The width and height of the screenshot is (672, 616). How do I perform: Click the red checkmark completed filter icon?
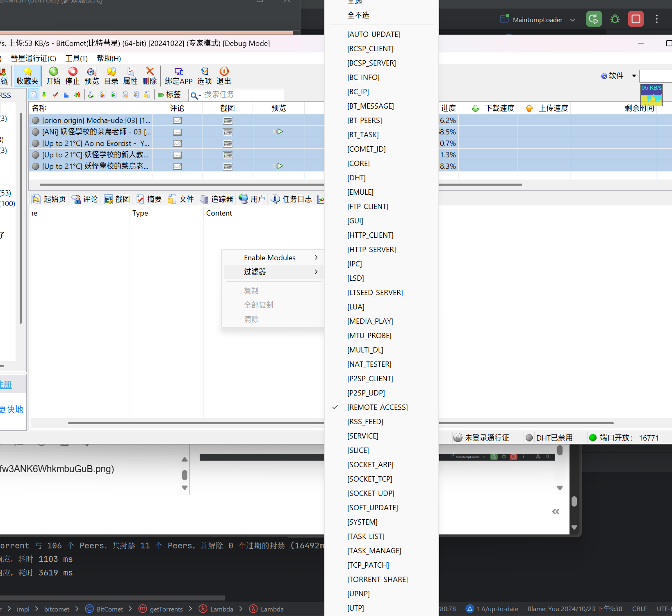(55, 95)
